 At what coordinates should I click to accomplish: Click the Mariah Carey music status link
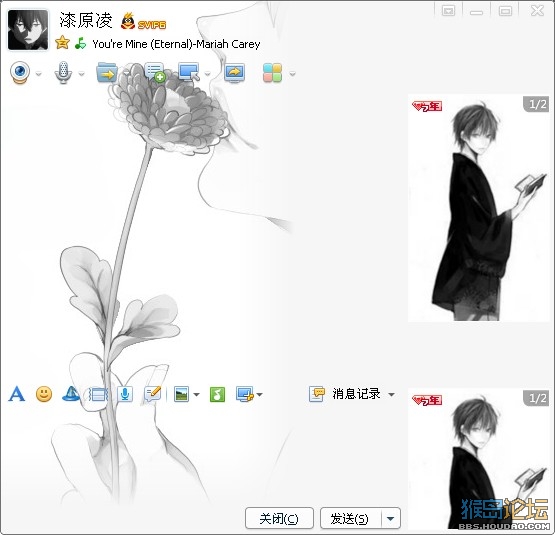click(x=176, y=44)
